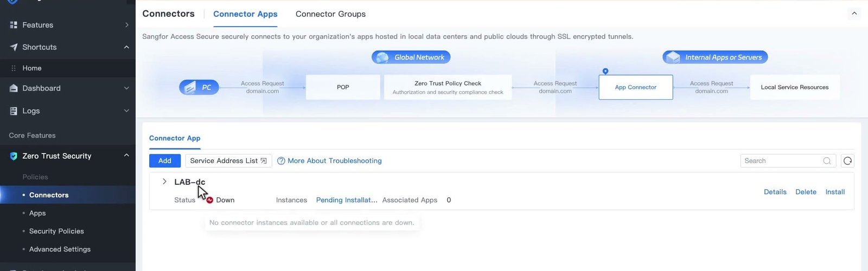Open More About Troubleshooting link

click(335, 161)
